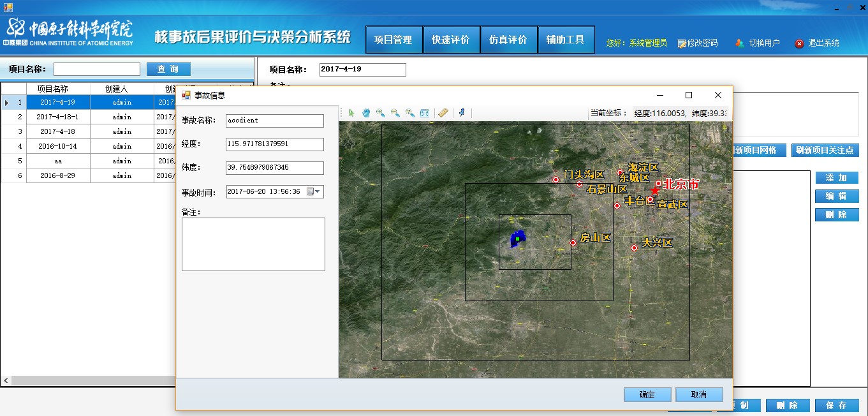Click the pushpin location marker tool
Image resolution: width=868 pixels, height=416 pixels.
pyautogui.click(x=462, y=113)
